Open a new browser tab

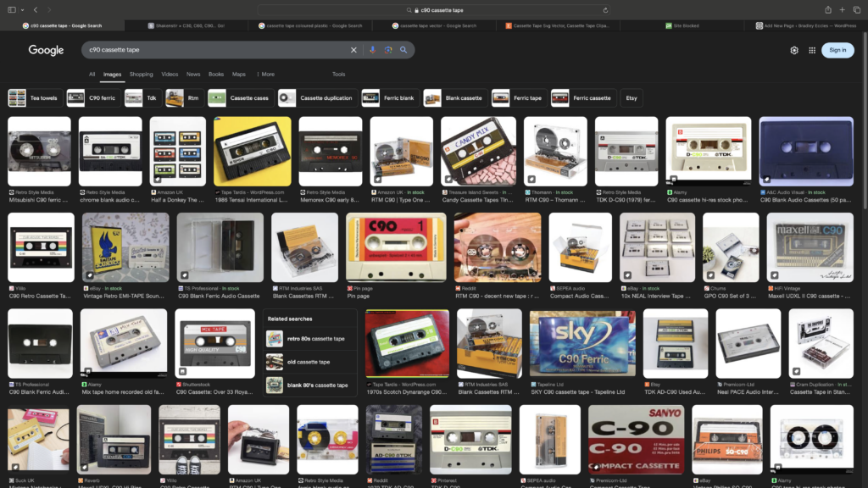842,10
